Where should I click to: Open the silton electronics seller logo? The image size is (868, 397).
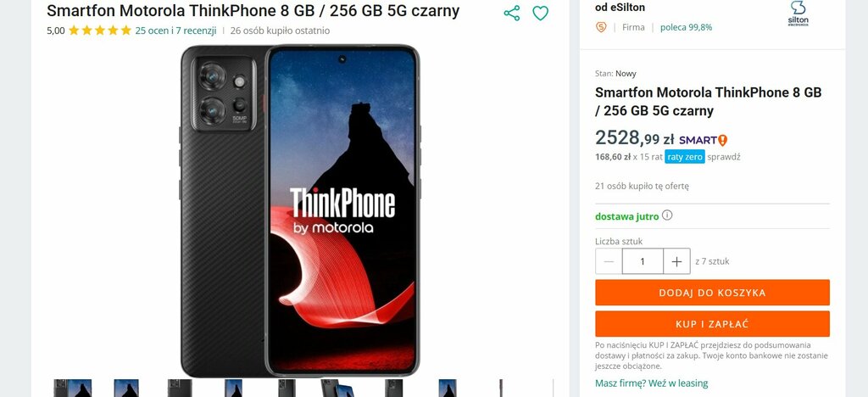point(798,14)
